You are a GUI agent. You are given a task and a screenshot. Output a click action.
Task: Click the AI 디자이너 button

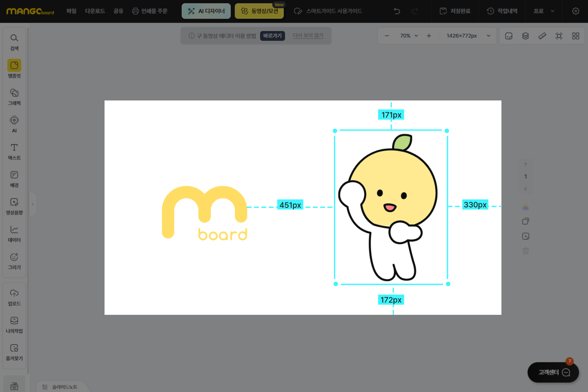click(206, 11)
